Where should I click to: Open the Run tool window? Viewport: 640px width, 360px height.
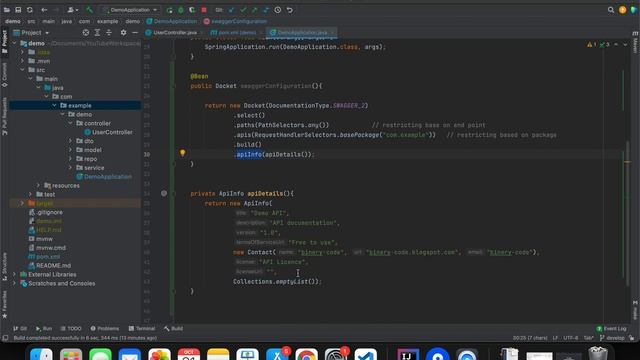point(44,329)
